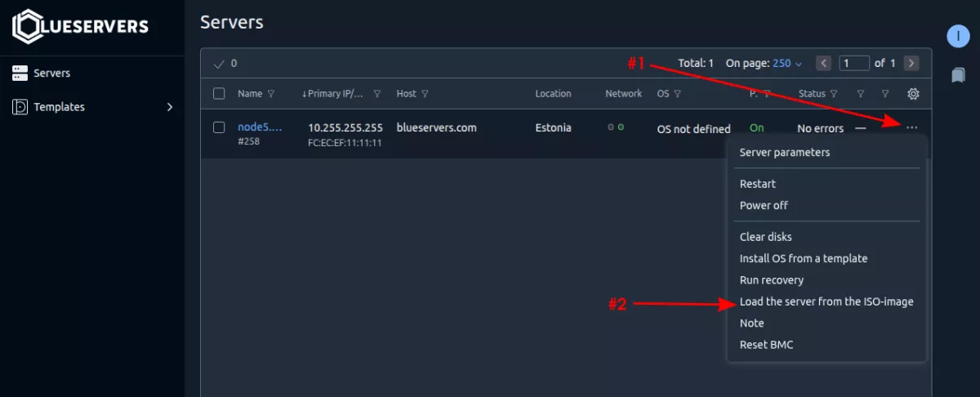The image size is (980, 397).
Task: Open the On page 250 dropdown
Action: (x=787, y=63)
